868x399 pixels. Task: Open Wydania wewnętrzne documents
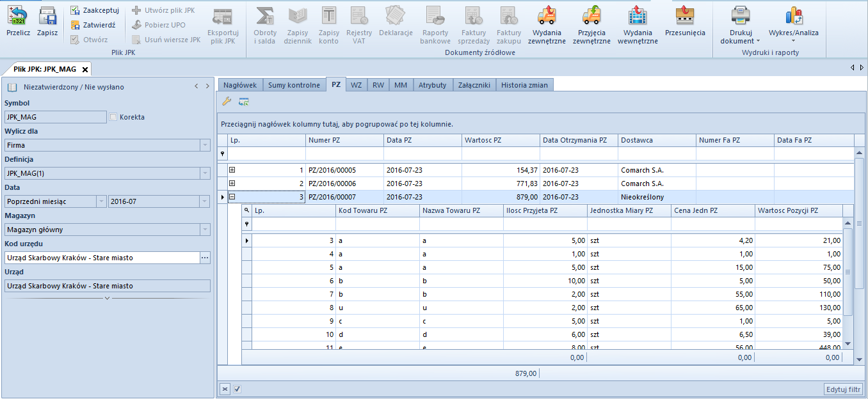tap(638, 26)
